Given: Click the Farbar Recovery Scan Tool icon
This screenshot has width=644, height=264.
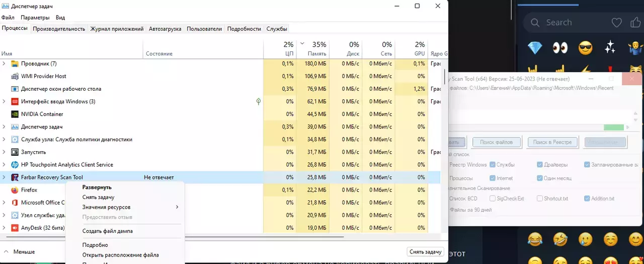Looking at the screenshot, I should (x=15, y=177).
